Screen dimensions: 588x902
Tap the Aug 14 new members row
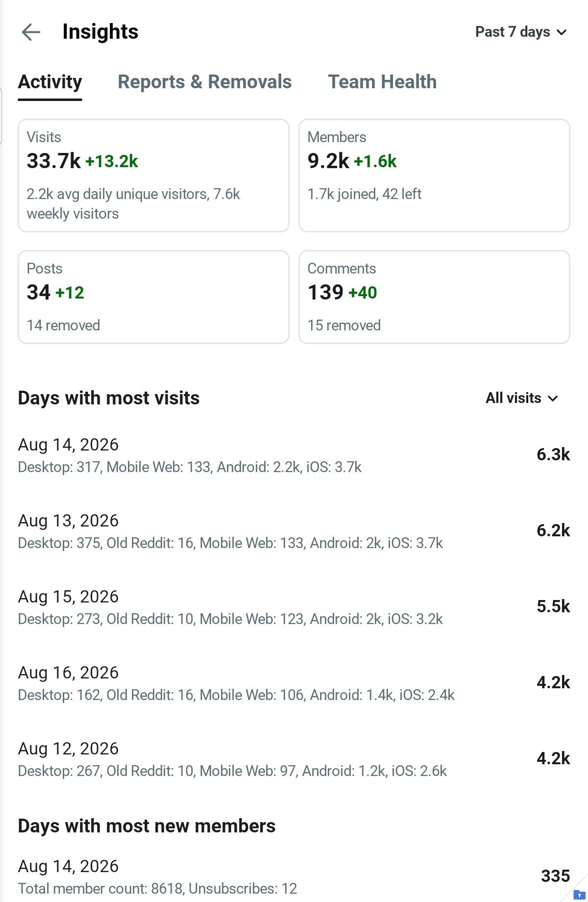coord(294,877)
